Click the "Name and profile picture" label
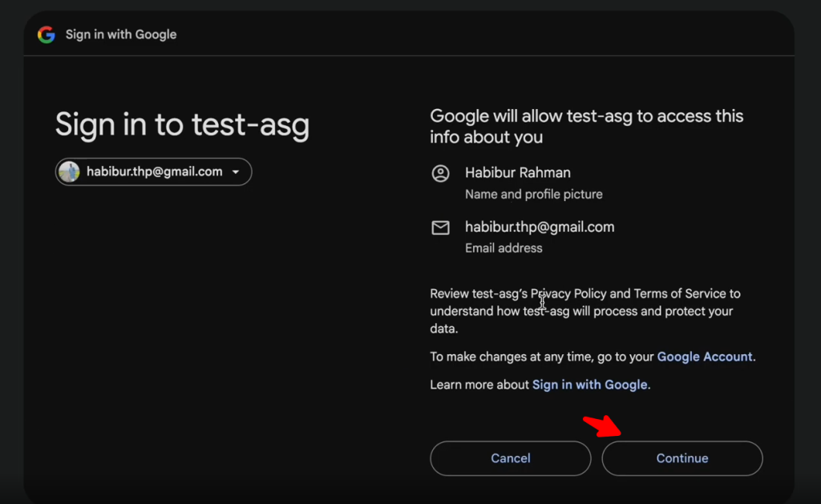 533,194
